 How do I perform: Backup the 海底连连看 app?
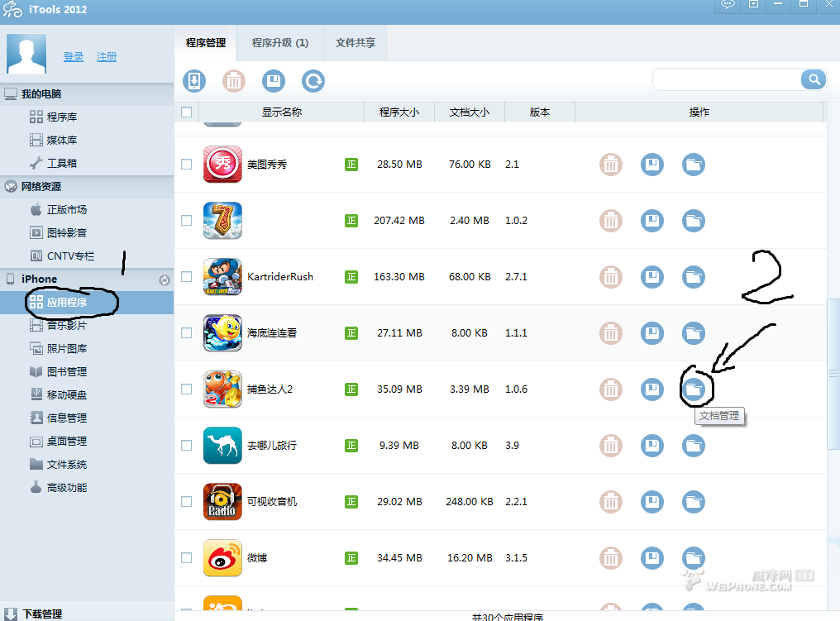pyautogui.click(x=652, y=333)
